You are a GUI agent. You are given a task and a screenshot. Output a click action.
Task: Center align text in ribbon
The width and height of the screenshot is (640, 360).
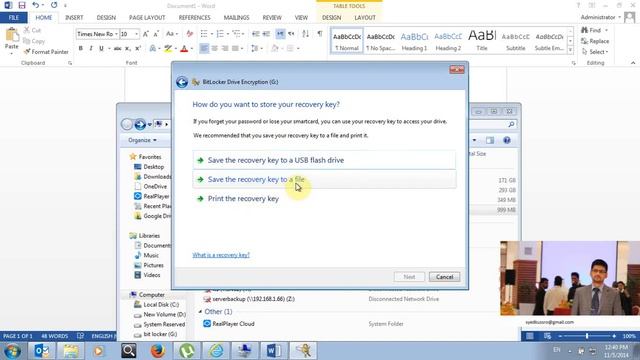(x=214, y=49)
